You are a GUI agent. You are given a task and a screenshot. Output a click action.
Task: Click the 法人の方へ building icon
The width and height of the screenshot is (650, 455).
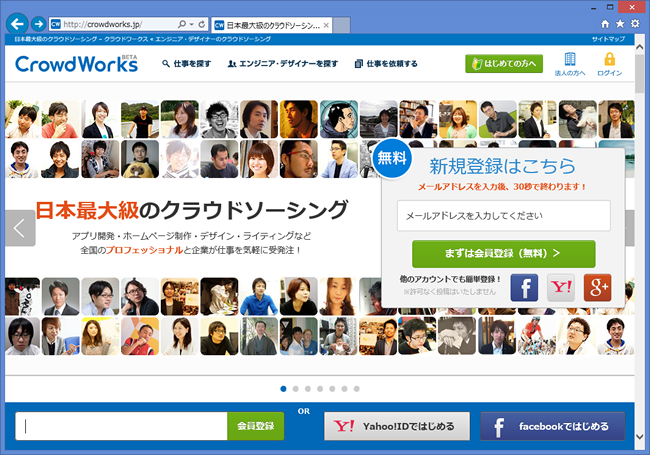pyautogui.click(x=570, y=64)
